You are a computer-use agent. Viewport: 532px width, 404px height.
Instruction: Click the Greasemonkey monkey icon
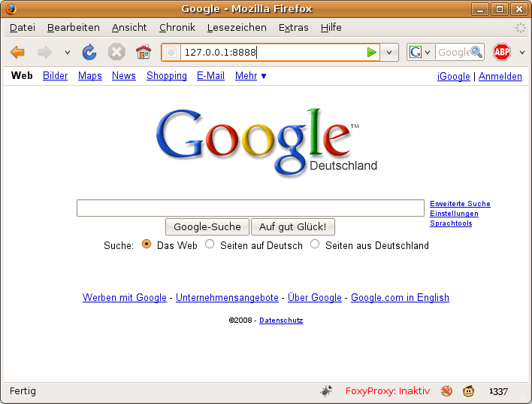pyautogui.click(x=468, y=391)
